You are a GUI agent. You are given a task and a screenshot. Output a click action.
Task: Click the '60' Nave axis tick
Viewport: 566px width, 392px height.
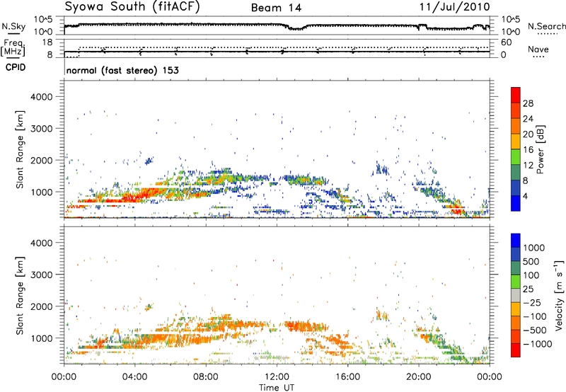[x=506, y=42]
